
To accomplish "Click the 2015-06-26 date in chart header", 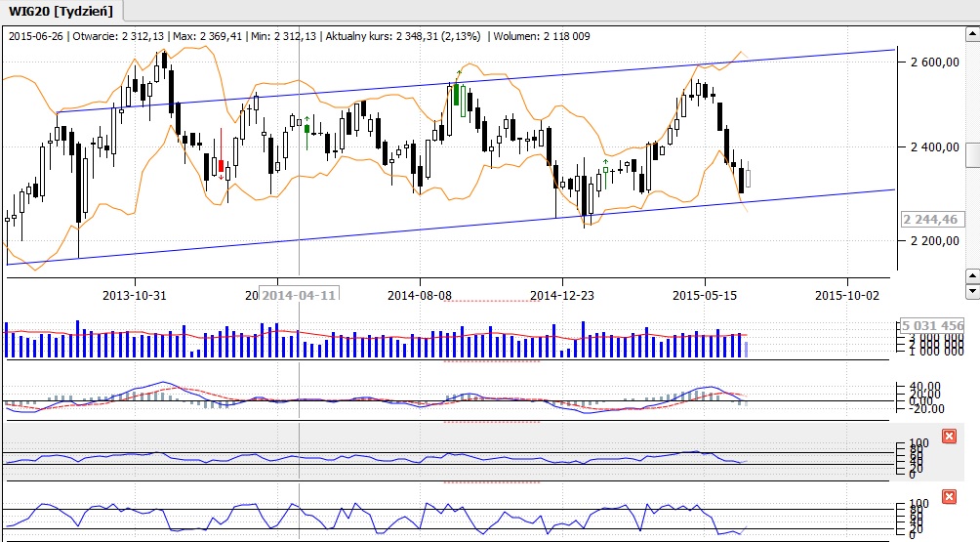I will [35, 36].
